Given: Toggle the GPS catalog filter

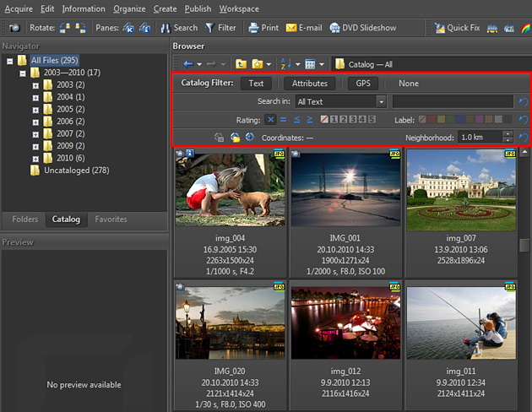Looking at the screenshot, I should [x=363, y=84].
